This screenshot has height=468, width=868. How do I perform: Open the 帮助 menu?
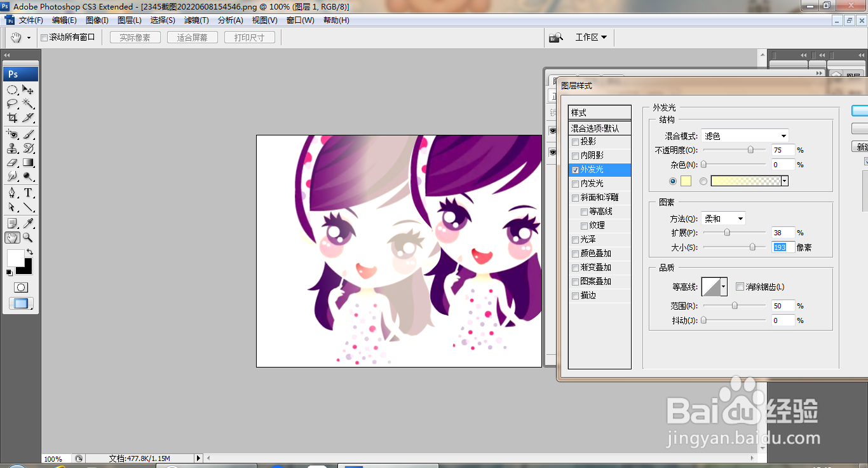336,20
